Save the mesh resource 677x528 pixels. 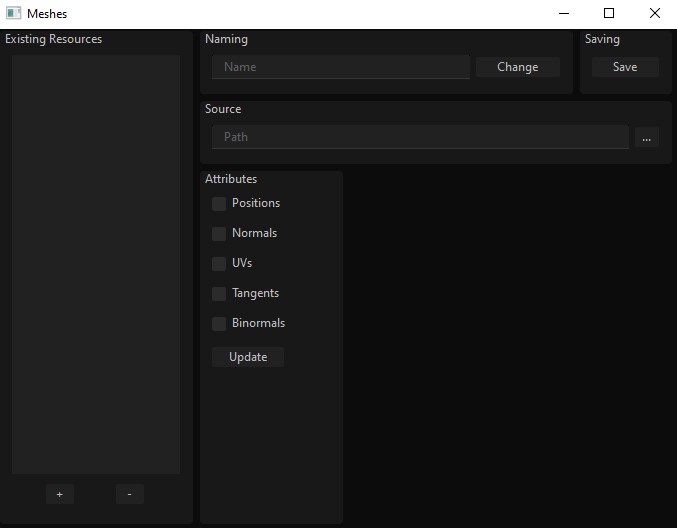click(x=625, y=67)
